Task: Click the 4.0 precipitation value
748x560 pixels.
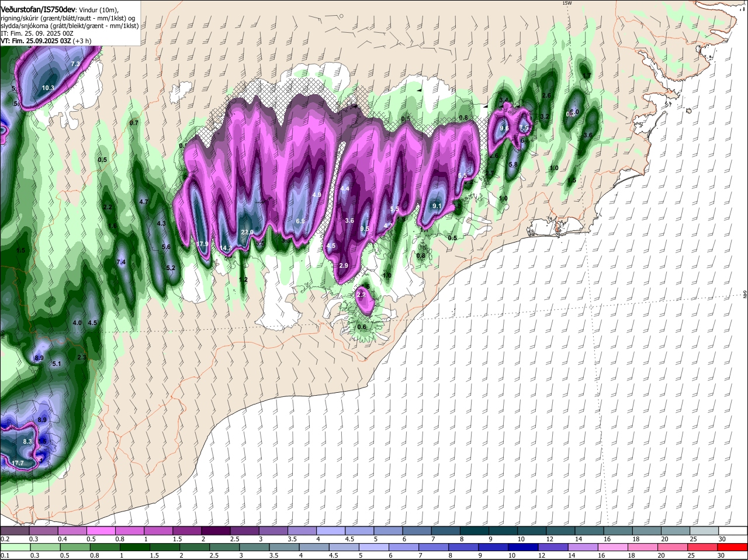Action: click(77, 323)
